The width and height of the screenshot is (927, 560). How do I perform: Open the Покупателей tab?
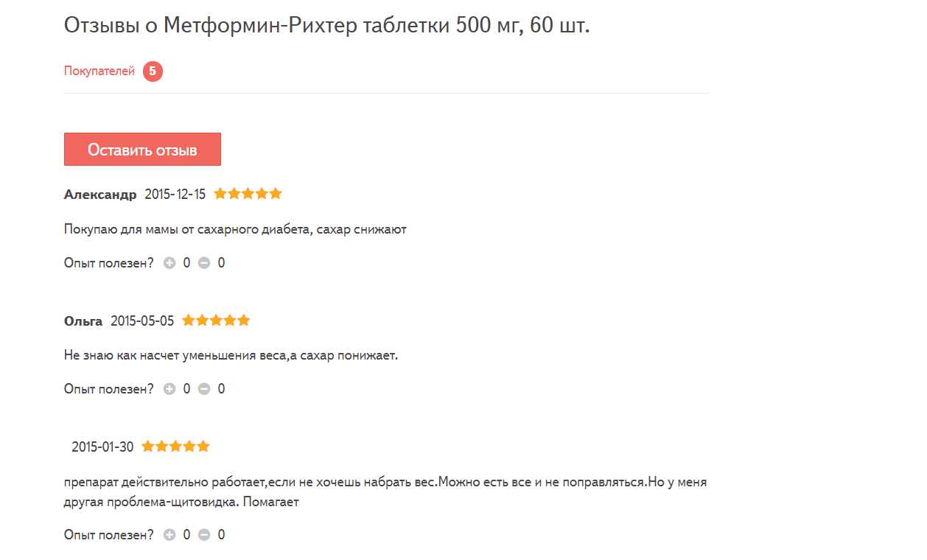99,71
